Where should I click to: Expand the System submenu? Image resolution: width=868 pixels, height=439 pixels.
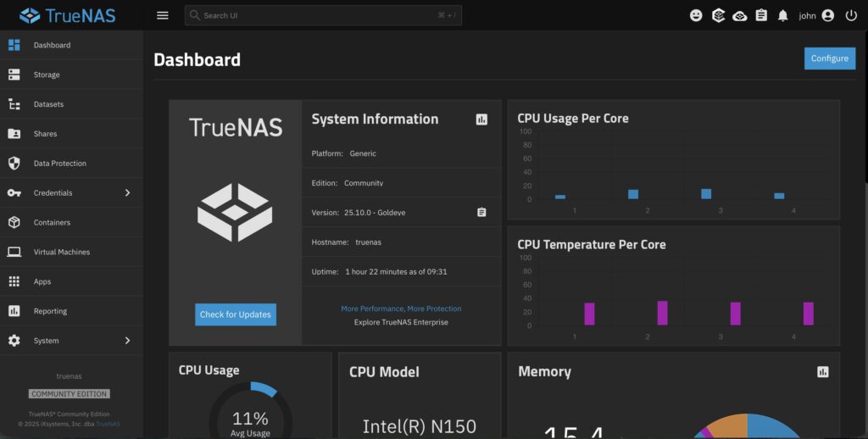[x=127, y=341]
